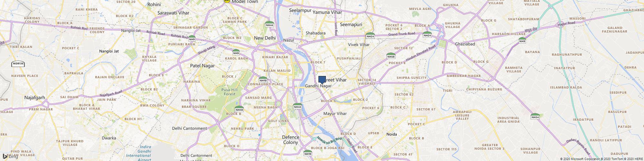The height and width of the screenshot is (161, 644).
Task: Select the New Delhi city label
Action: tap(265, 38)
